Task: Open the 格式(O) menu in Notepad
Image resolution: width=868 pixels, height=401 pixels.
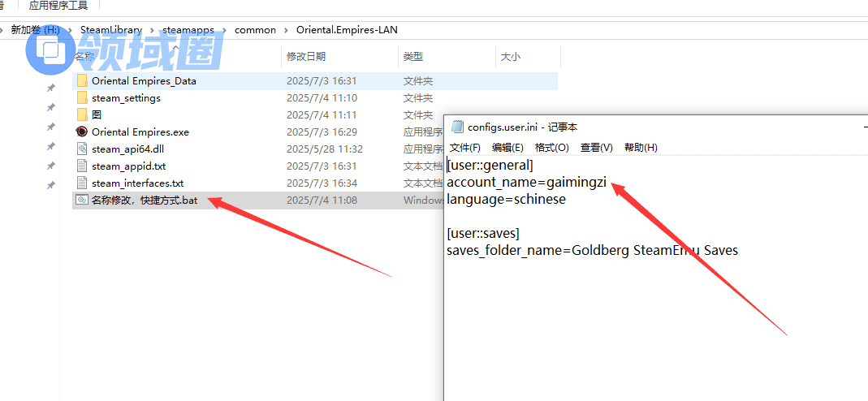Action: [552, 148]
